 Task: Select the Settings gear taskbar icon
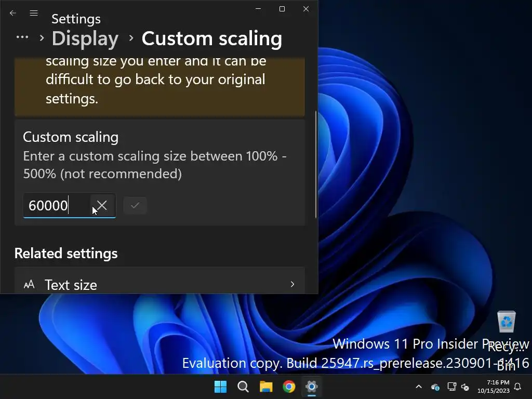(x=312, y=387)
